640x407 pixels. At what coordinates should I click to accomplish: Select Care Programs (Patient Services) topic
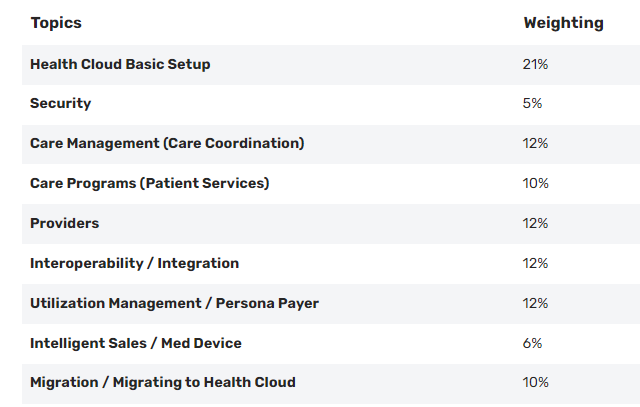click(x=149, y=183)
